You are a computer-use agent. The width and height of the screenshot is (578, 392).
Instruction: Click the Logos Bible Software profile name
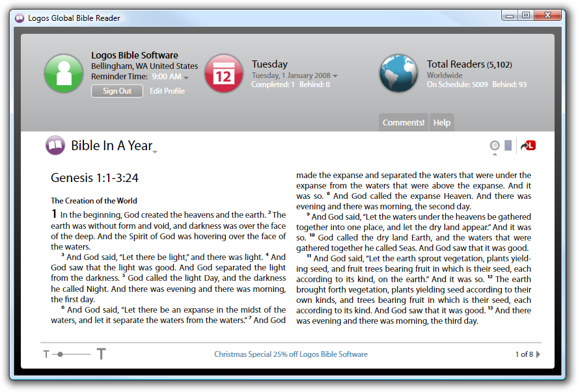(135, 55)
